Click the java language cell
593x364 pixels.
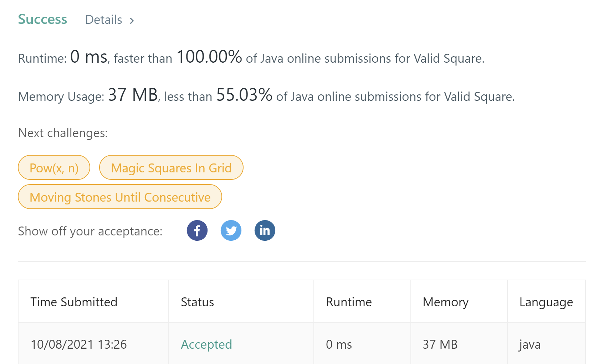[530, 344]
